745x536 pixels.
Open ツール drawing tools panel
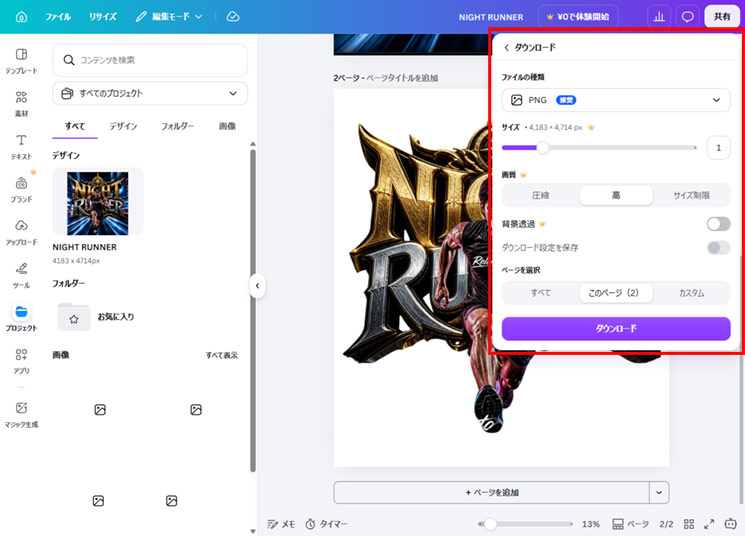(x=21, y=275)
